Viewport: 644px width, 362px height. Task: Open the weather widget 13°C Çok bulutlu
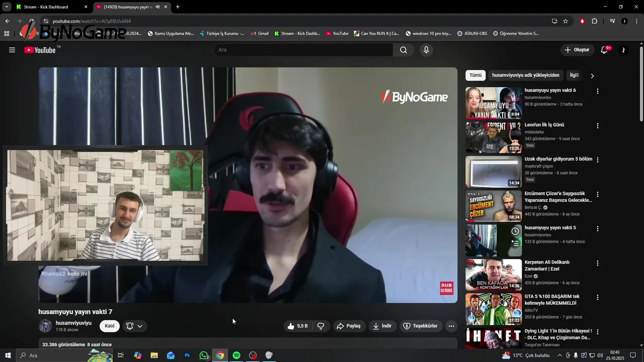coord(526,355)
